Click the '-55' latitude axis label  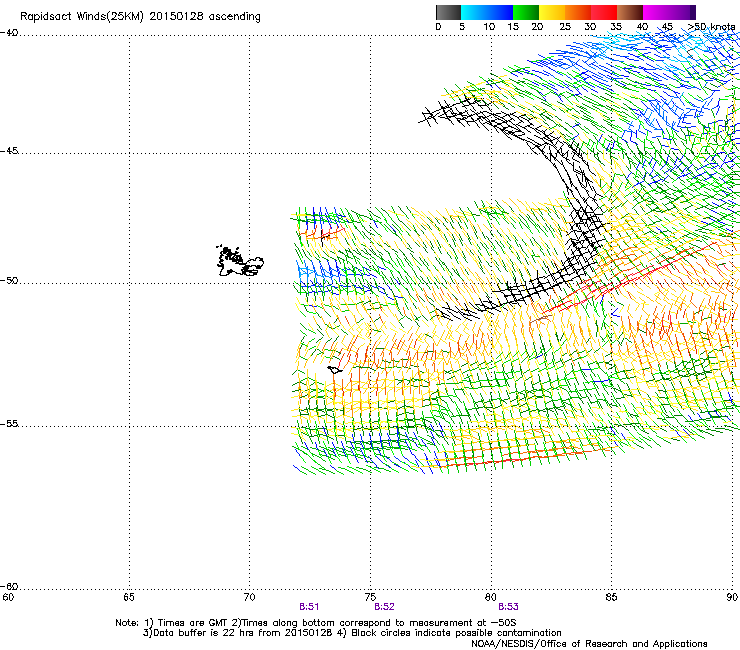(9, 424)
